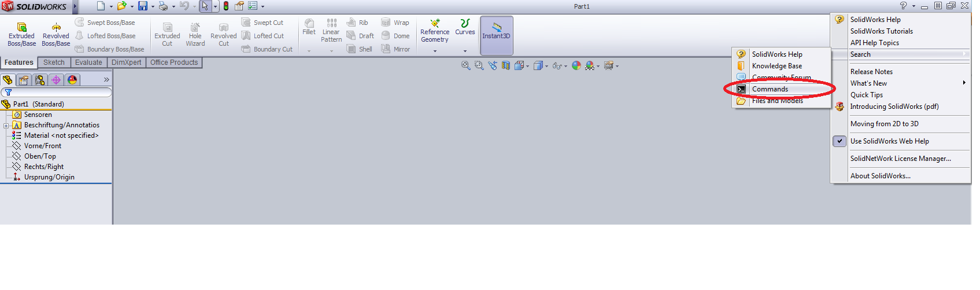Expand the Beschriftung/Annotatios tree node
This screenshot has height=290, width=980.
click(x=6, y=126)
